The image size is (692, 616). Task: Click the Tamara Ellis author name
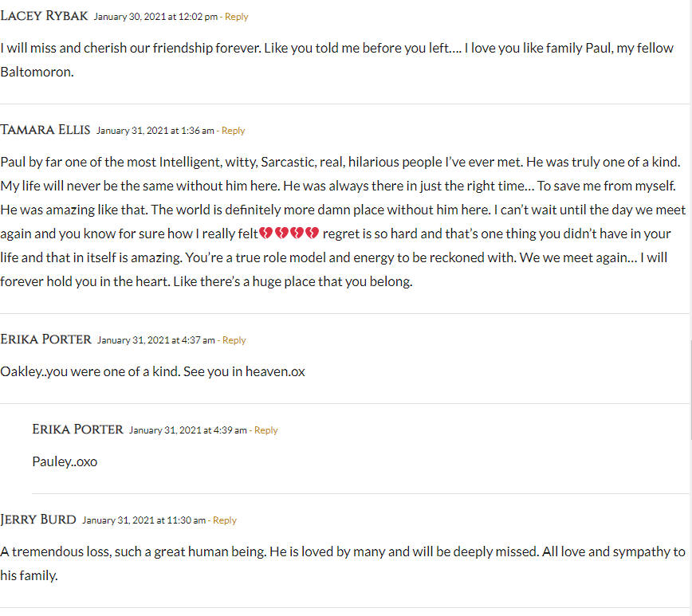coord(45,130)
